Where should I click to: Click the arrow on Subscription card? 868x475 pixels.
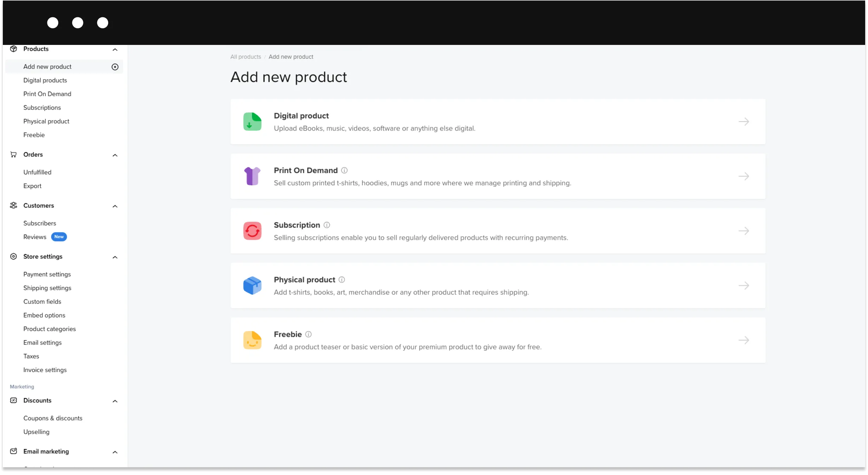pyautogui.click(x=744, y=231)
